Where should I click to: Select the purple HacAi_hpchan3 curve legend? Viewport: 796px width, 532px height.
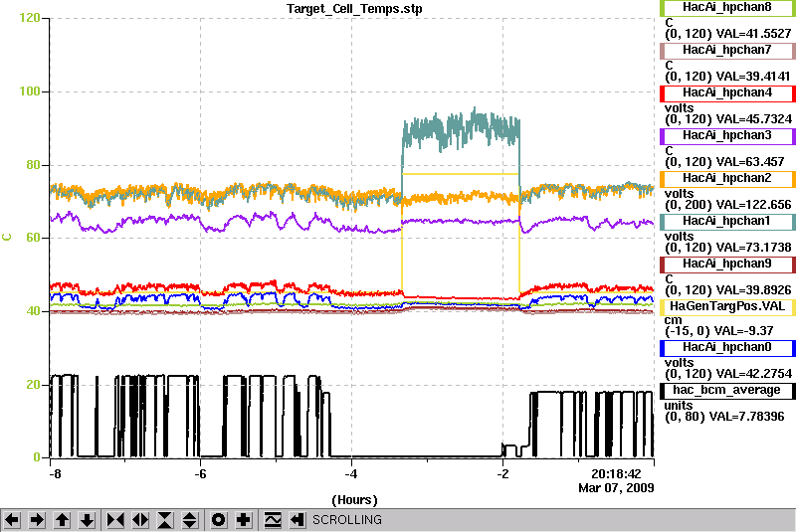point(727,136)
